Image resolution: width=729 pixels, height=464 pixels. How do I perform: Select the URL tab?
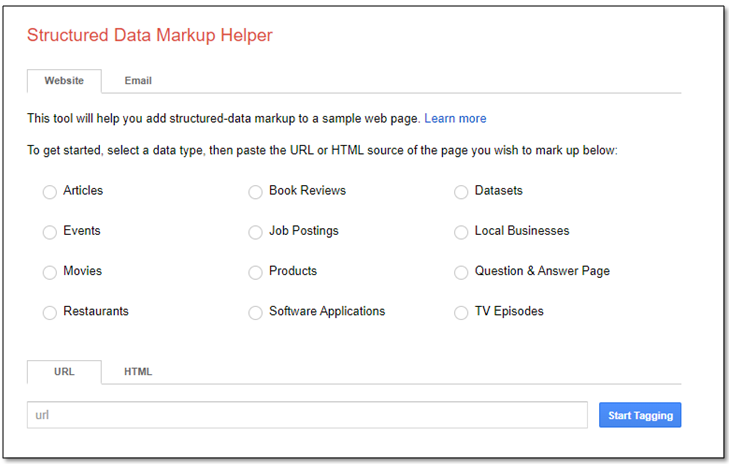[64, 372]
